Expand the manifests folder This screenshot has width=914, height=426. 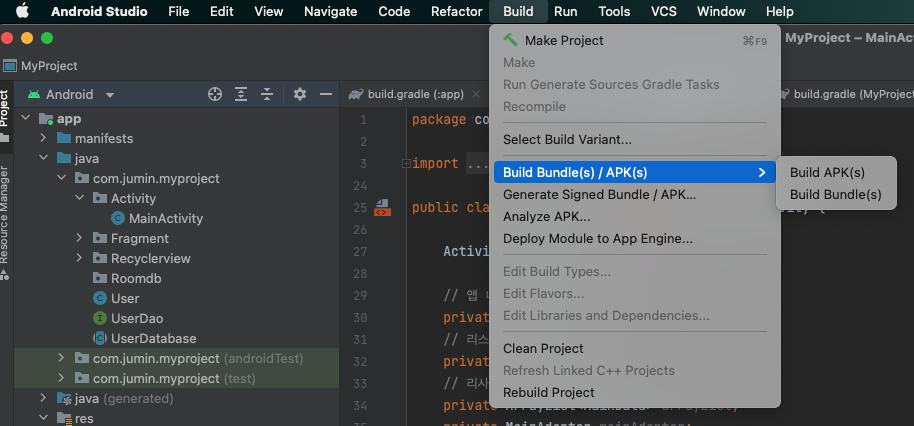[43, 138]
